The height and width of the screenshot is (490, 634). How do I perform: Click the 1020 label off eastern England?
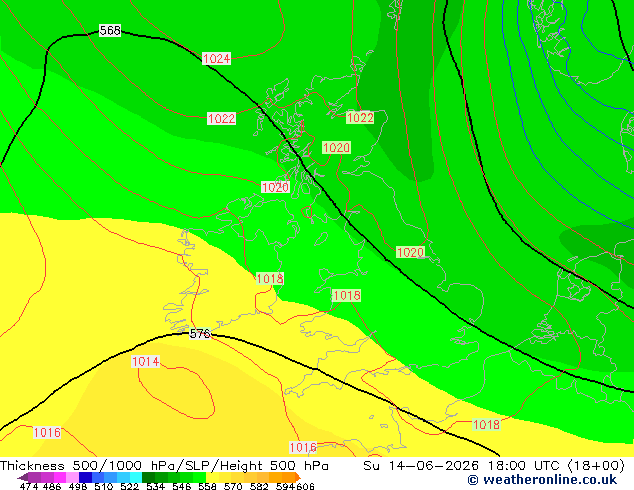[x=410, y=252]
